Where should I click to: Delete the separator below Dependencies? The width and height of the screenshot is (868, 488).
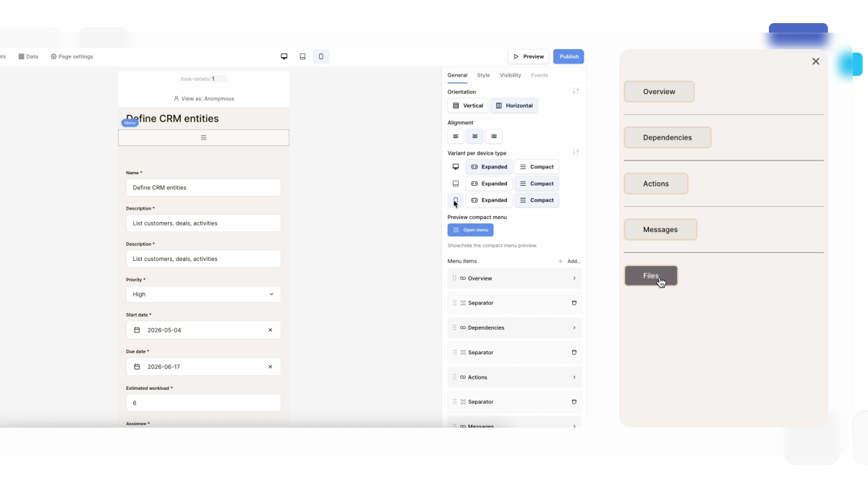tap(574, 353)
